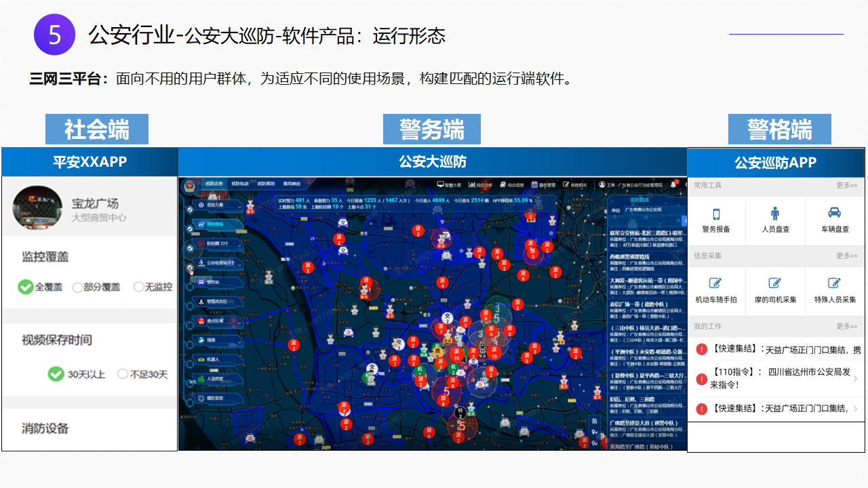
Task: Click the 防控圈 target icon in sidebar
Action: 201,243
